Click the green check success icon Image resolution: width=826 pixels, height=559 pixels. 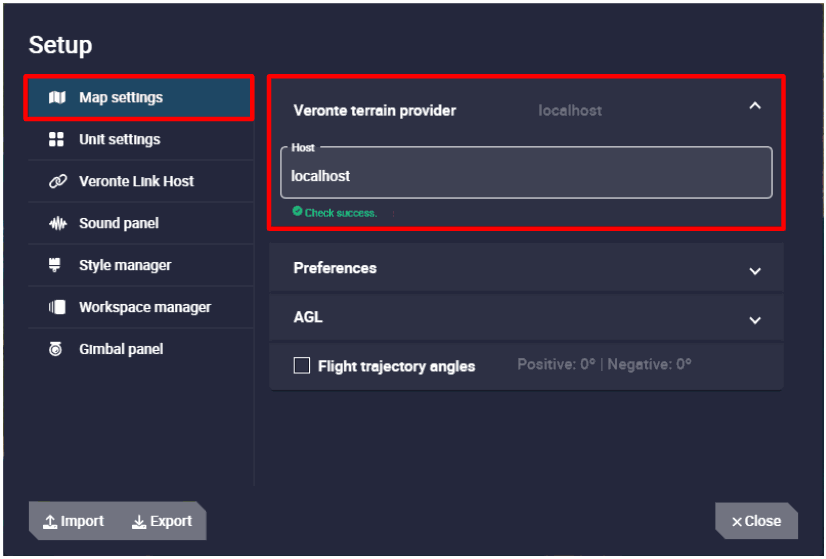(297, 212)
